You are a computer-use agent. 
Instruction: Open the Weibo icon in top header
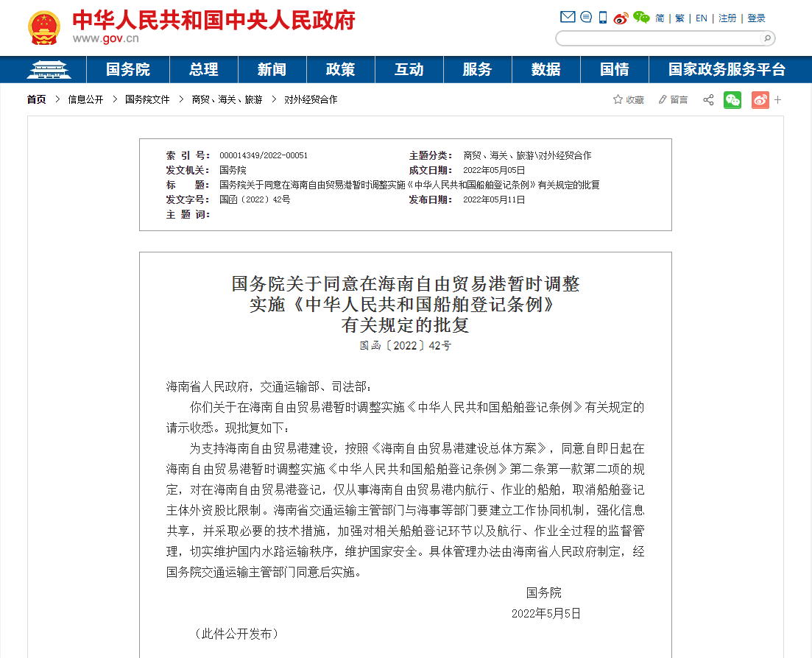tap(621, 18)
